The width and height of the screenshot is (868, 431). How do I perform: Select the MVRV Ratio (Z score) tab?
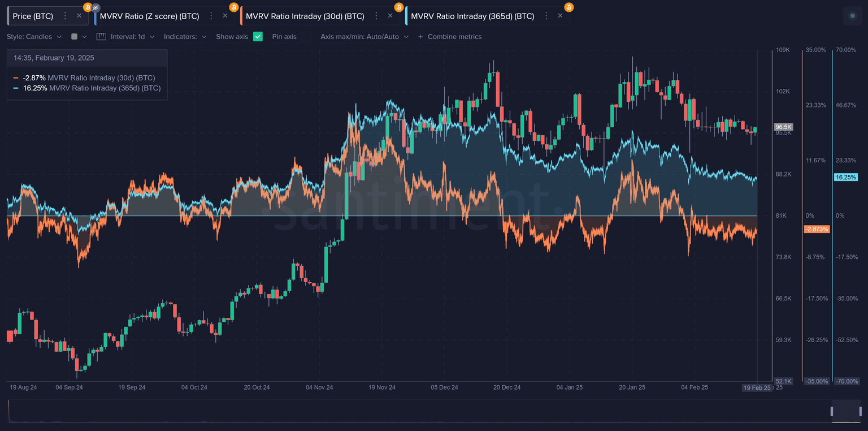click(x=149, y=16)
